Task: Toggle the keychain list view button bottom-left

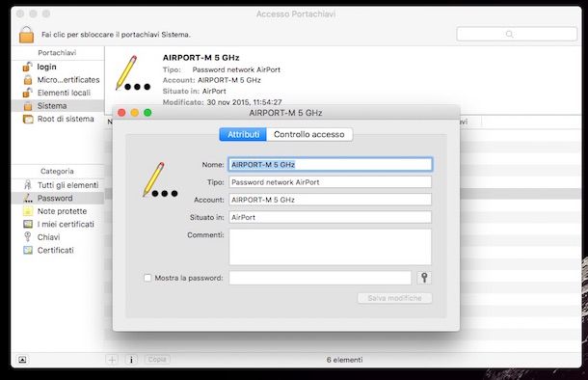Action: click(x=22, y=360)
